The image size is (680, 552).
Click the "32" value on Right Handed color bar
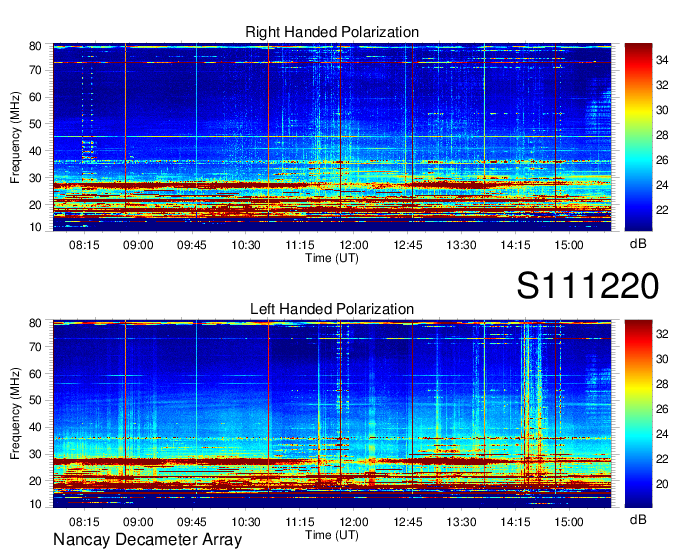[662, 85]
